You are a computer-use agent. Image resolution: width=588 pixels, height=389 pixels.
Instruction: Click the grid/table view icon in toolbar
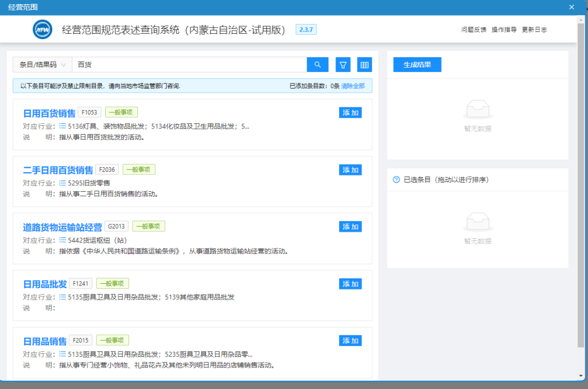(x=364, y=64)
